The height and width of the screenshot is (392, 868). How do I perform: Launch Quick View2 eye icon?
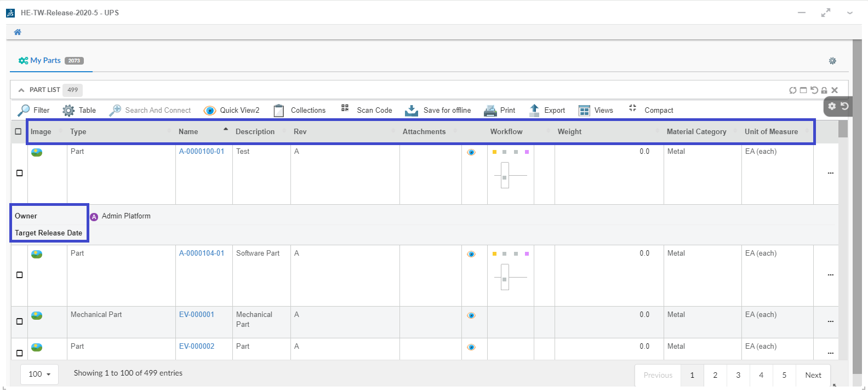(210, 111)
